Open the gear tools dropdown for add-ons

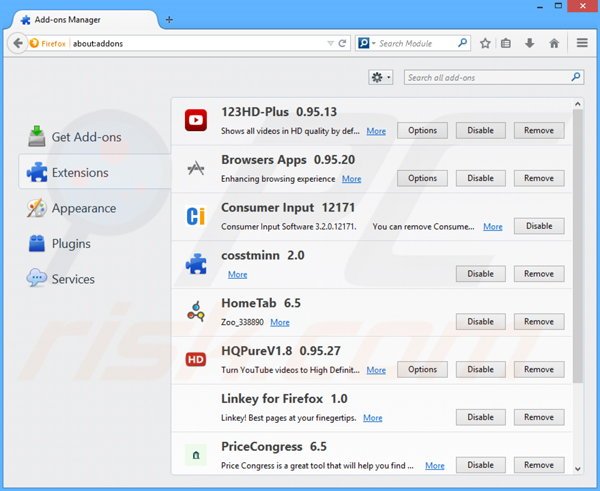pyautogui.click(x=381, y=78)
